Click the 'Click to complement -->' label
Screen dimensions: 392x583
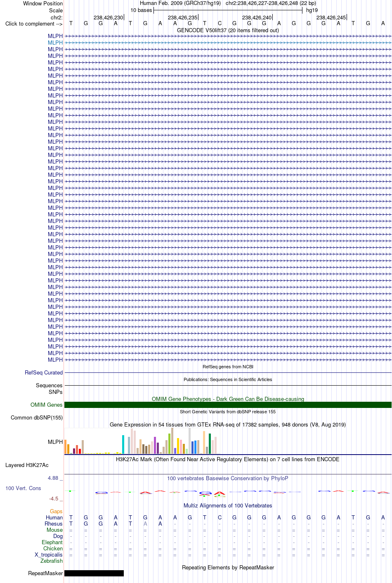tap(34, 24)
